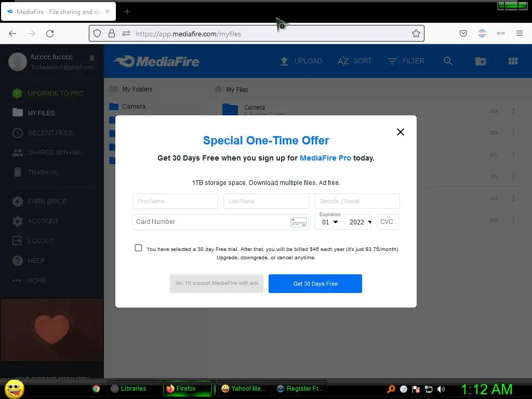Decline with No, I'll support MediaFire with ads
532x399 pixels.
click(x=217, y=283)
